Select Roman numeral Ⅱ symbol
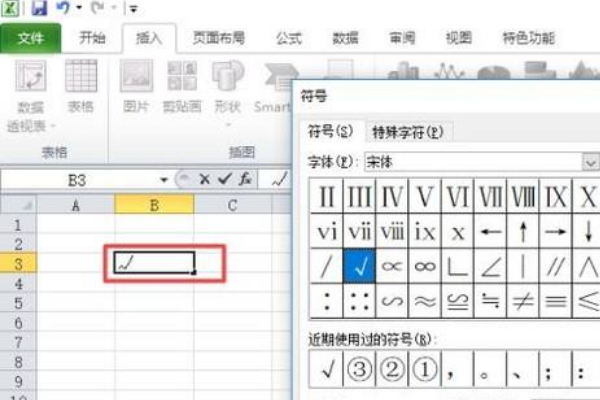The image size is (600, 400). point(326,196)
